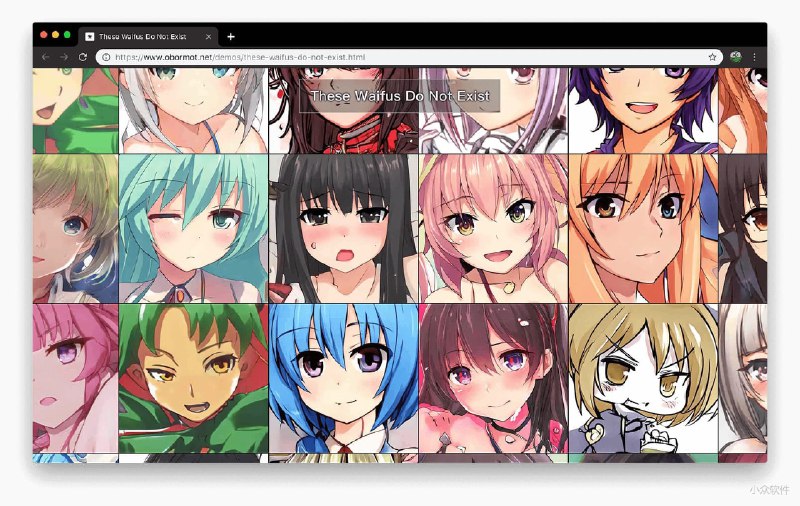Click the address bar URL field
The image size is (800, 506).
[x=400, y=57]
